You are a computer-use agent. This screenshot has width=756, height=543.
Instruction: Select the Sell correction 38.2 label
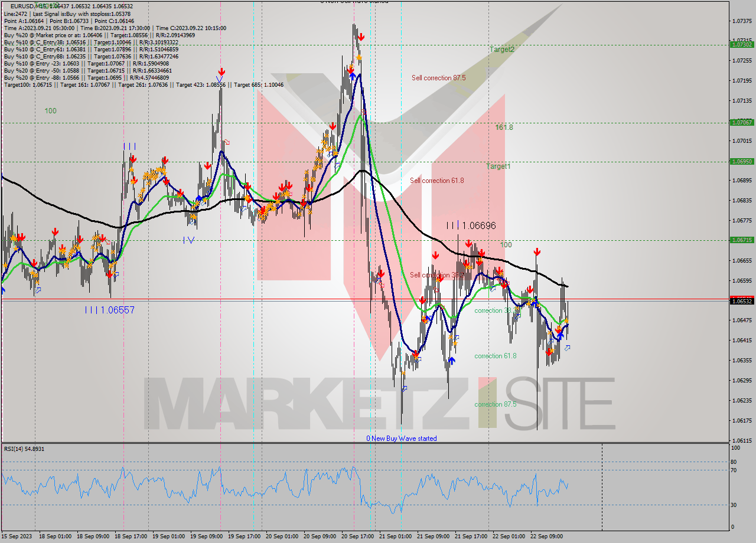click(437, 275)
